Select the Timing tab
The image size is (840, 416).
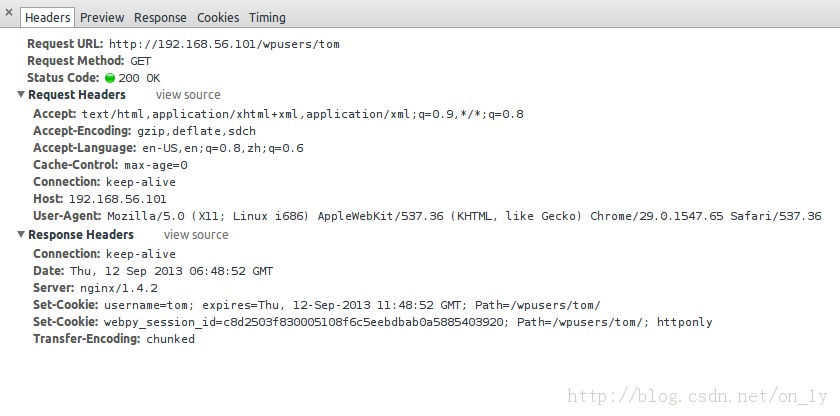tap(267, 17)
